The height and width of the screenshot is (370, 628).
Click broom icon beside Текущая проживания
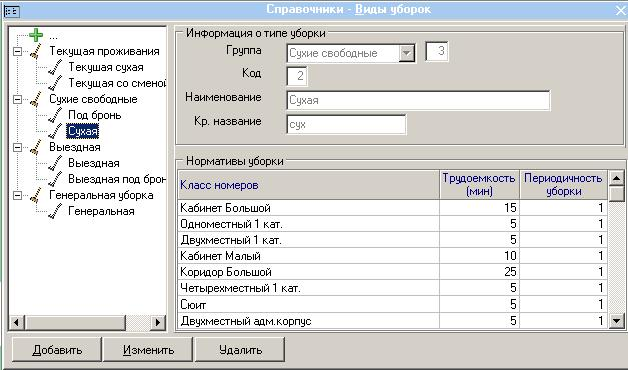[36, 51]
